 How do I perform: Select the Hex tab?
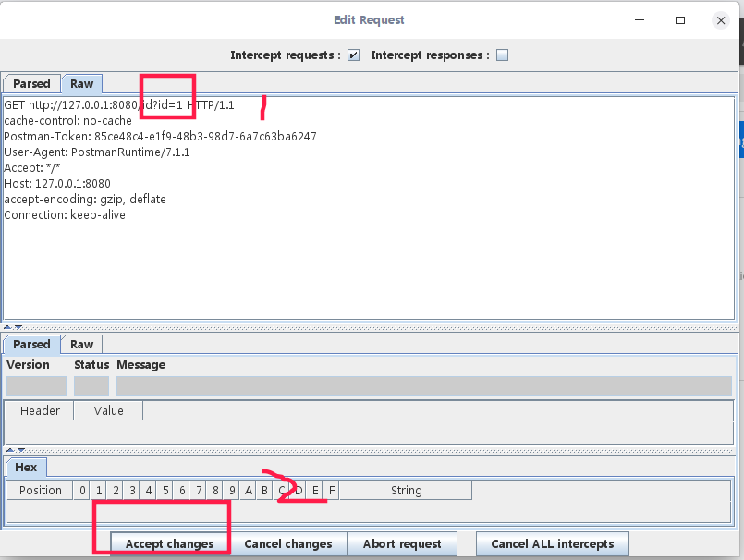click(26, 468)
